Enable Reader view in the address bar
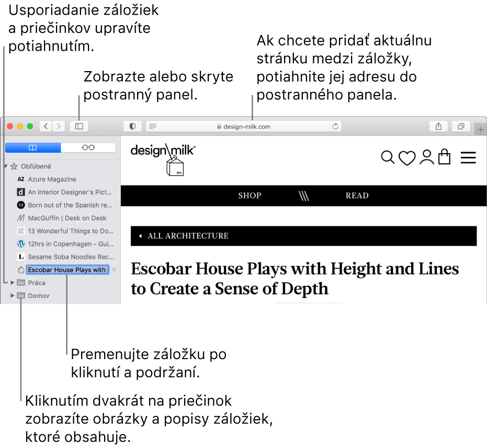This screenshot has height=448, width=487. (x=152, y=126)
